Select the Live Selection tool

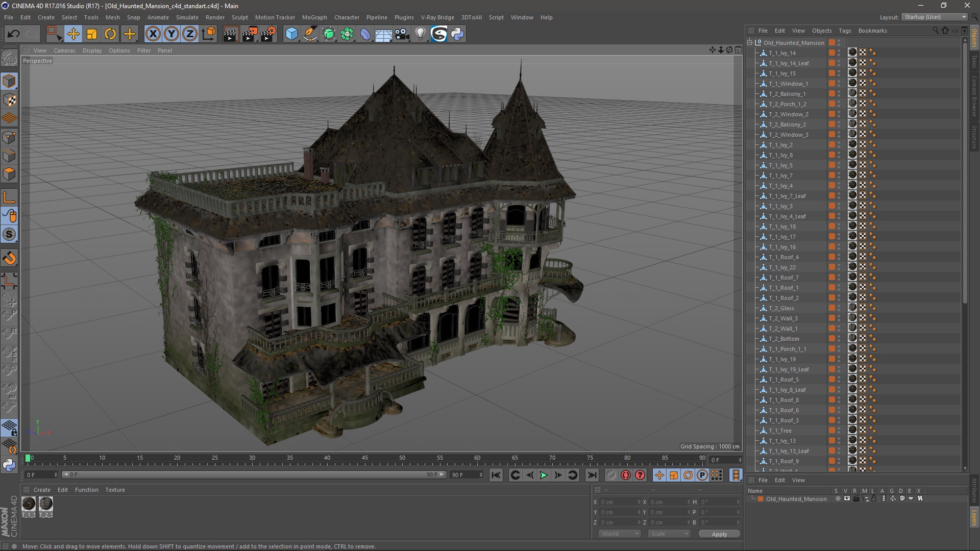tap(54, 34)
